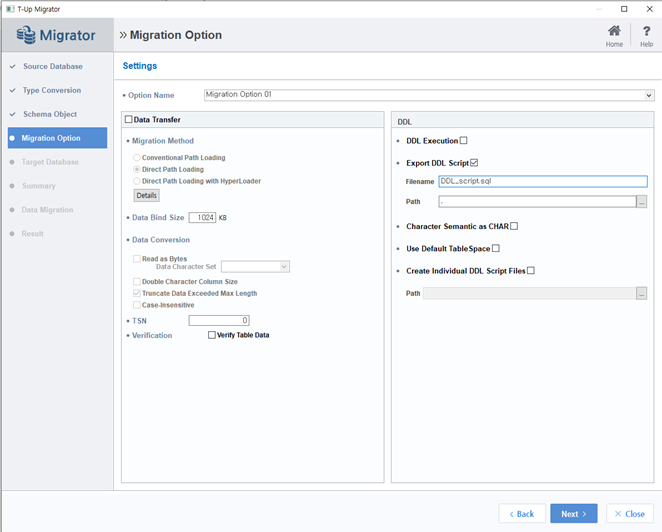
Task: Toggle Double Character Column Size checkbox
Action: (137, 282)
